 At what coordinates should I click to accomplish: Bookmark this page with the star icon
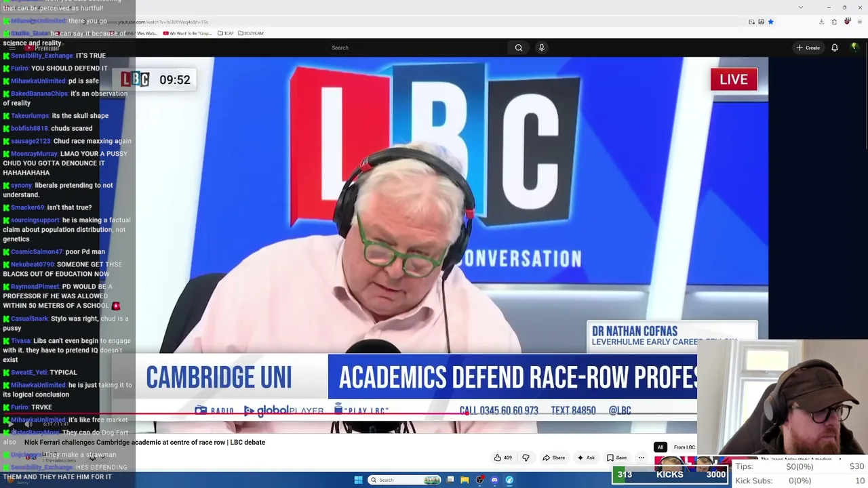point(770,22)
